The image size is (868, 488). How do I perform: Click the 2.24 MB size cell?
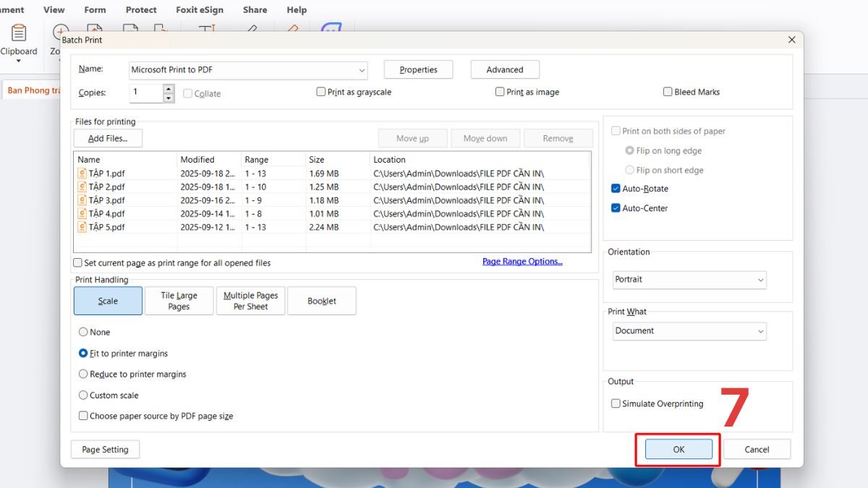pyautogui.click(x=323, y=227)
